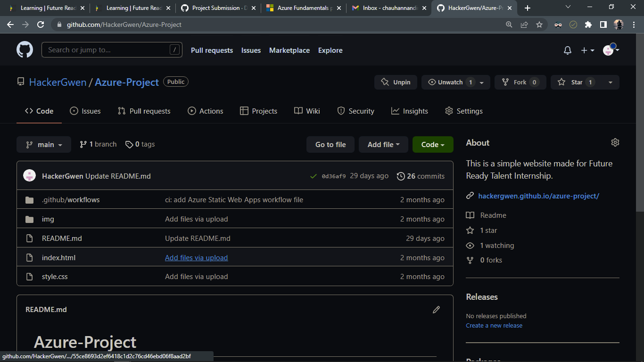Click the browser zoom magnifier icon
Image resolution: width=644 pixels, height=362 pixels.
509,25
